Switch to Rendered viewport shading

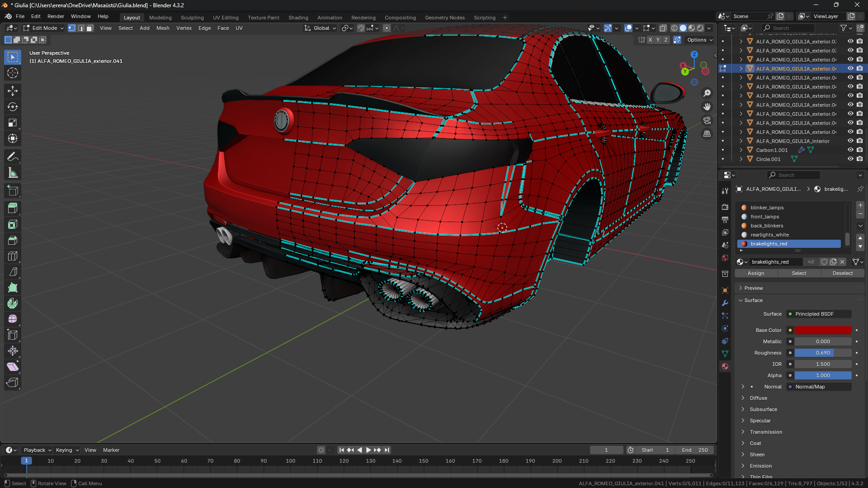click(x=700, y=28)
